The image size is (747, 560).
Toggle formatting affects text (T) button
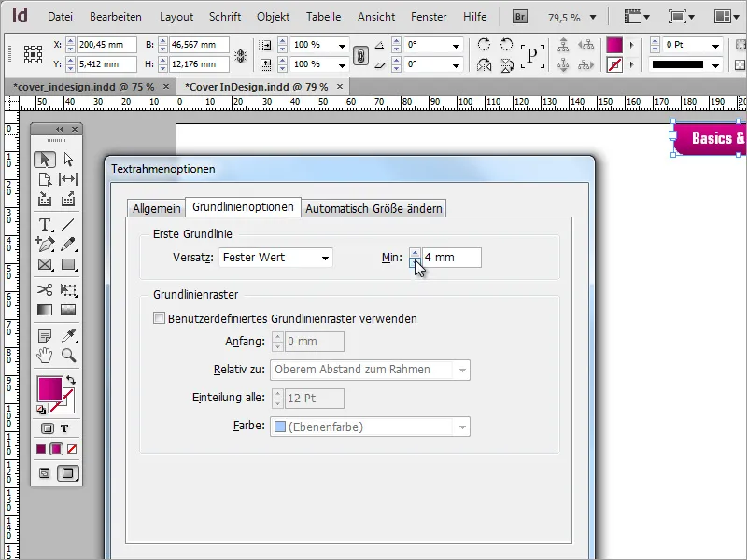coord(64,428)
